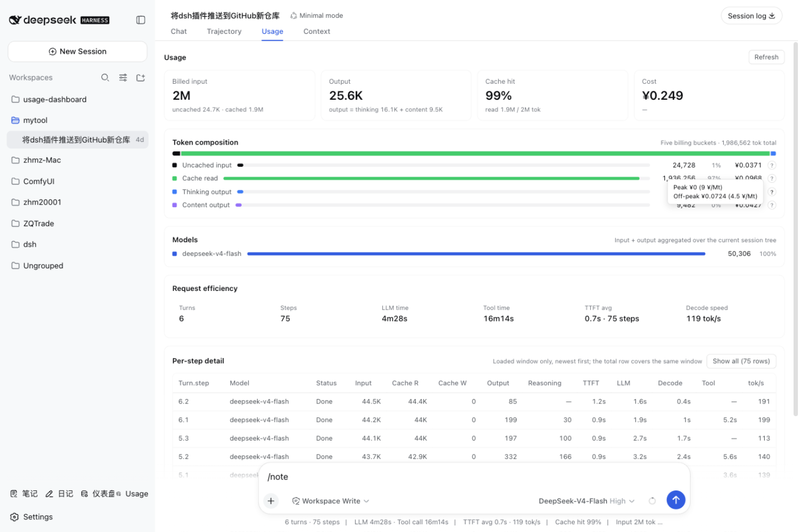The height and width of the screenshot is (532, 798).
Task: Click the tok/s column header
Action: [x=756, y=383]
